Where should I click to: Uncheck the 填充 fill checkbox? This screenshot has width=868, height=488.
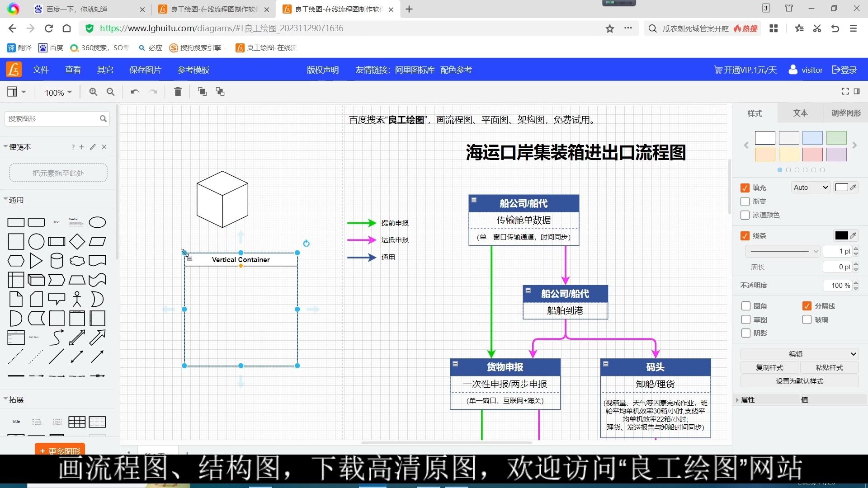(x=745, y=188)
